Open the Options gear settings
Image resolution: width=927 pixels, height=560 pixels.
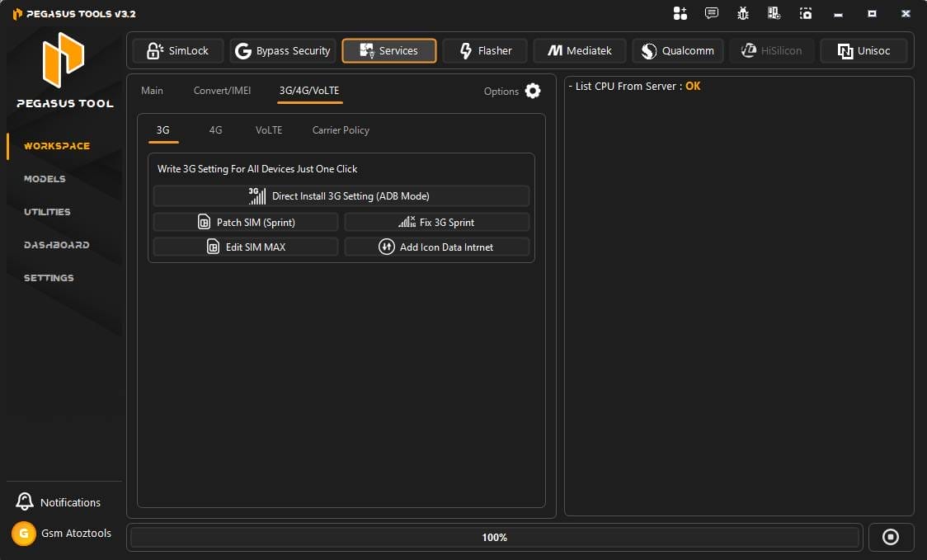pyautogui.click(x=532, y=91)
